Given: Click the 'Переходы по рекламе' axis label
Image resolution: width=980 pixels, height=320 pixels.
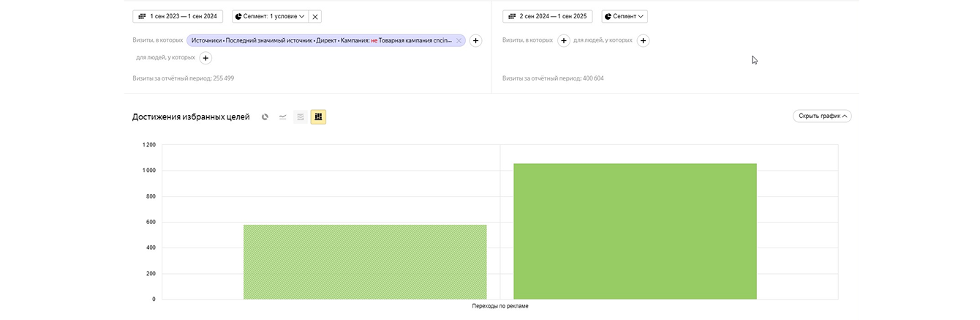Looking at the screenshot, I should 500,306.
